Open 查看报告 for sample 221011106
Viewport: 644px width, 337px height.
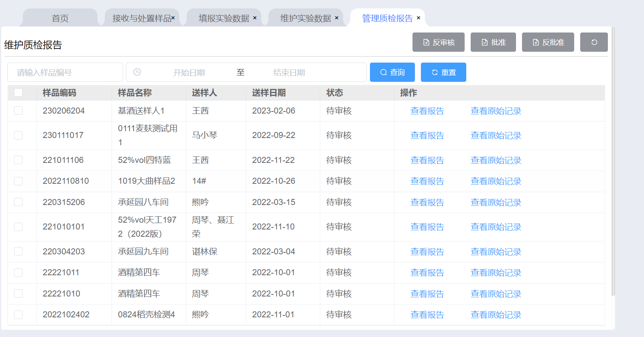point(427,160)
